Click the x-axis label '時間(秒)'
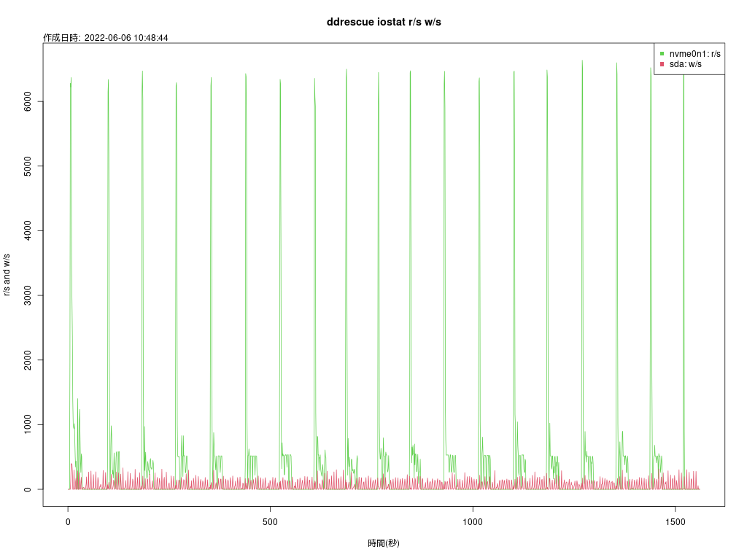 (x=384, y=543)
